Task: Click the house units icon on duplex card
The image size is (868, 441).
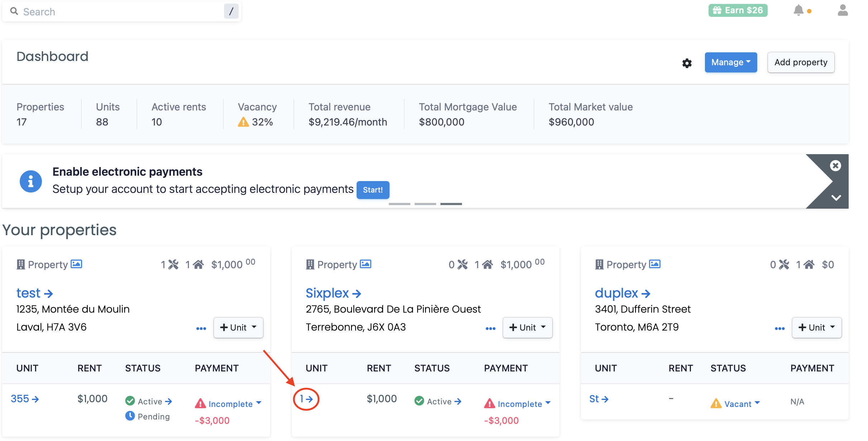Action: (809, 265)
